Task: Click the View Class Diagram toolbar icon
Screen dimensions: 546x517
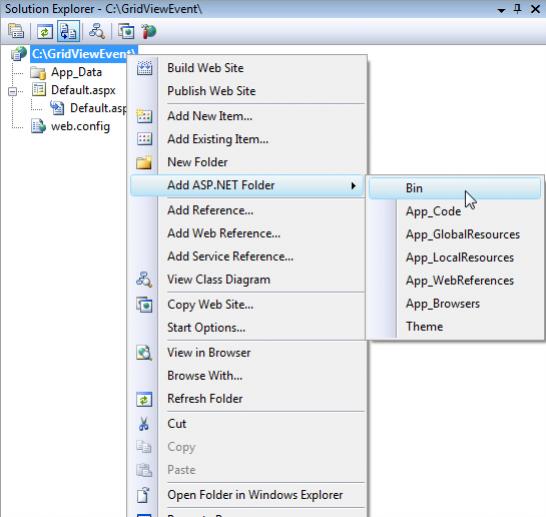Action: [96, 31]
